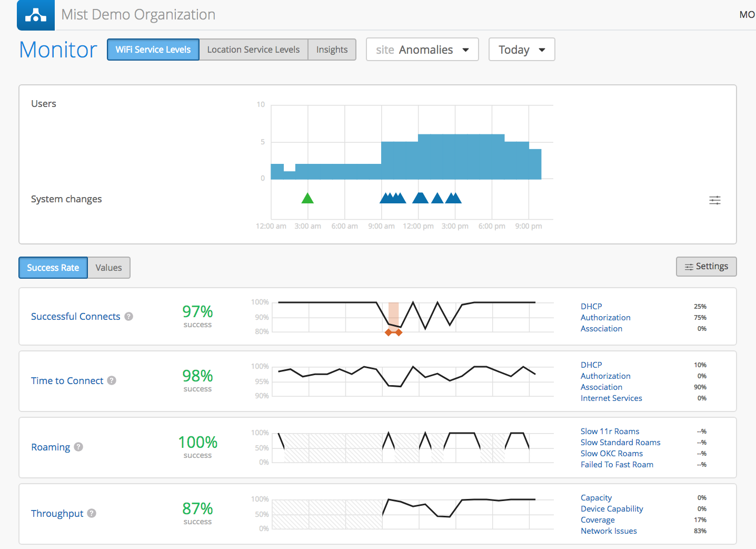756x549 pixels.
Task: Open the Time to Connect metric link
Action: 67,380
